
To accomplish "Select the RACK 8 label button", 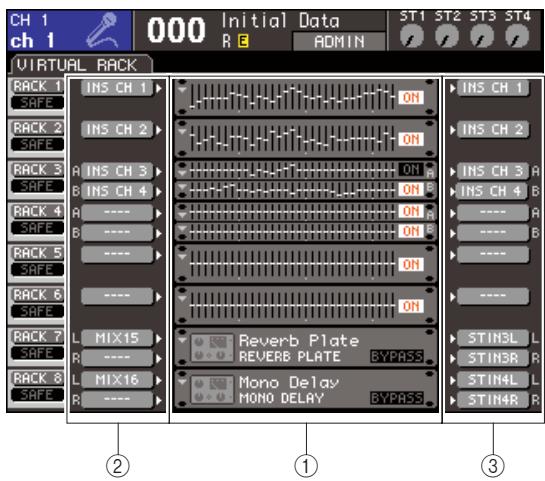I will [x=37, y=378].
